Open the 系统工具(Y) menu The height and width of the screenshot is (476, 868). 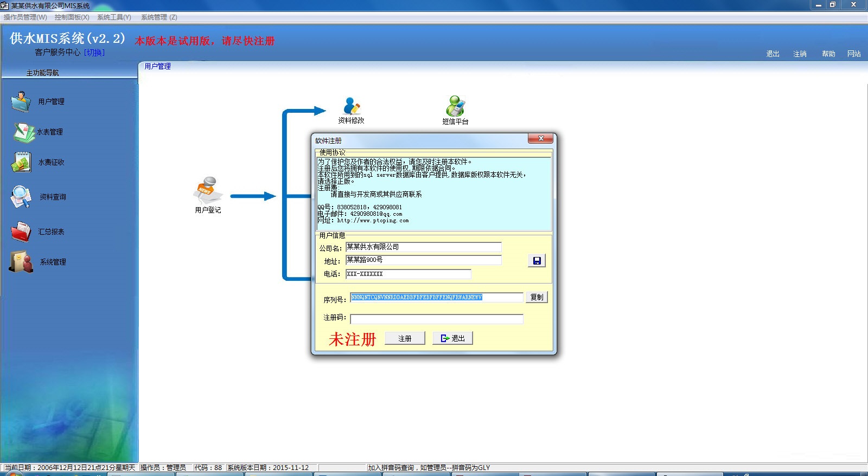[x=114, y=17]
